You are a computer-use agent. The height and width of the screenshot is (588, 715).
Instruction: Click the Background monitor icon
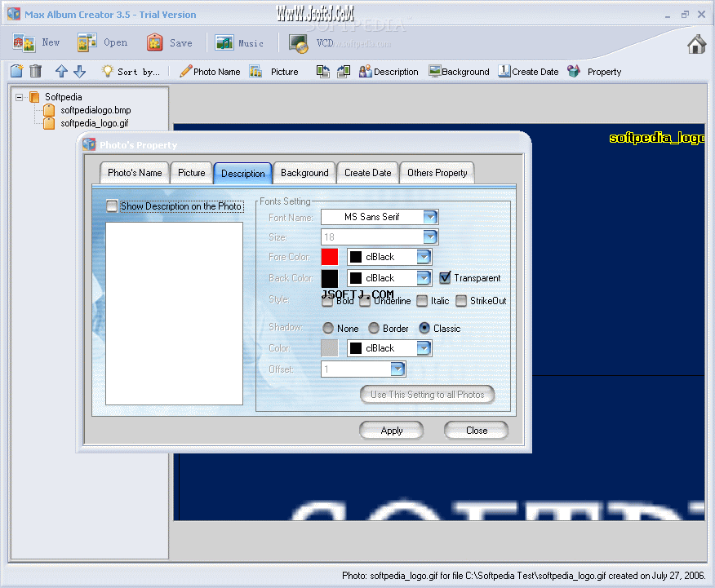(434, 71)
